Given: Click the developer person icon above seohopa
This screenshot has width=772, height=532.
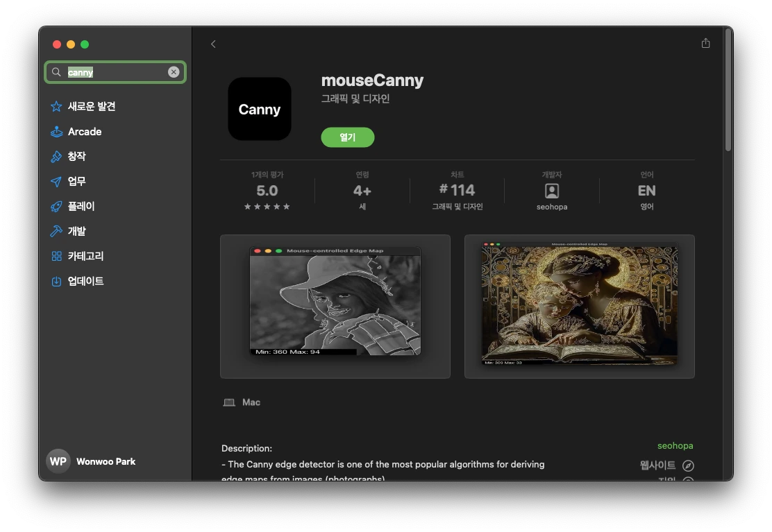Looking at the screenshot, I should point(552,191).
